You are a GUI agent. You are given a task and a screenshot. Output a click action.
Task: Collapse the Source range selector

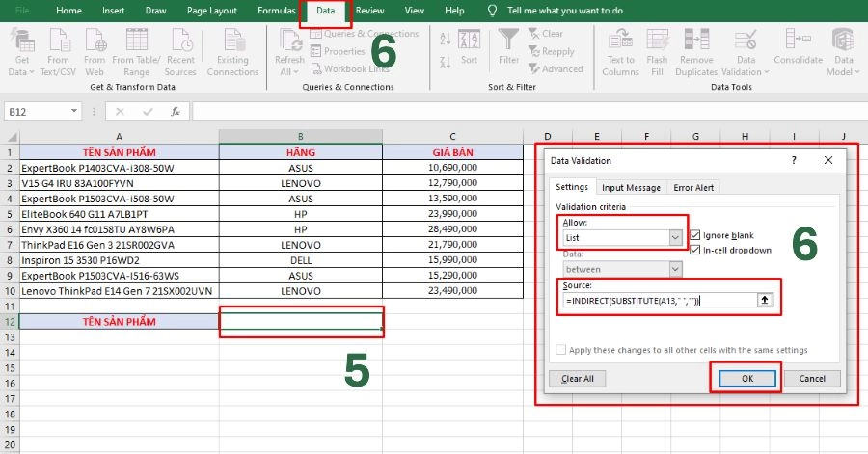pos(765,300)
